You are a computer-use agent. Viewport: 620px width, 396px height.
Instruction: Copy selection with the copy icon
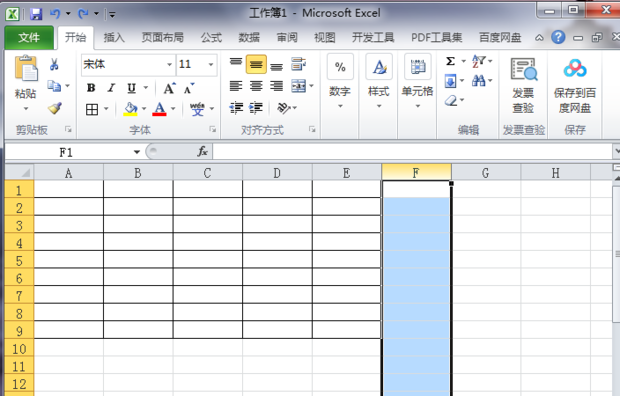point(54,85)
